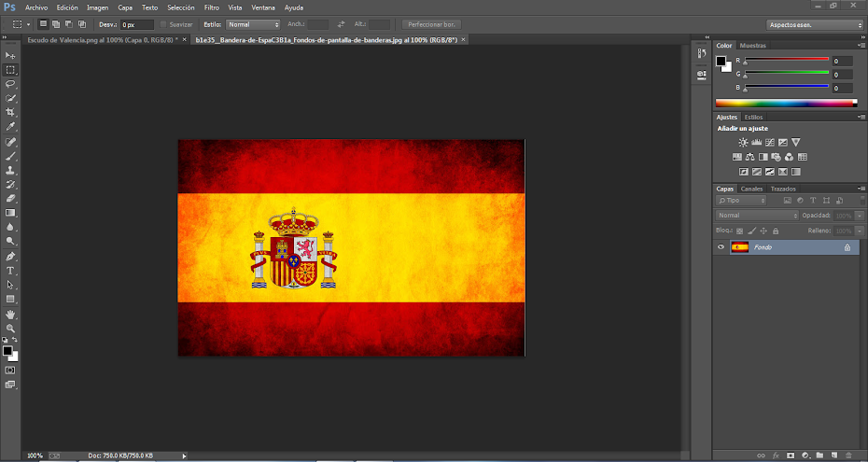Select the Zoom tool in toolbox
The image size is (868, 462).
pyautogui.click(x=10, y=329)
